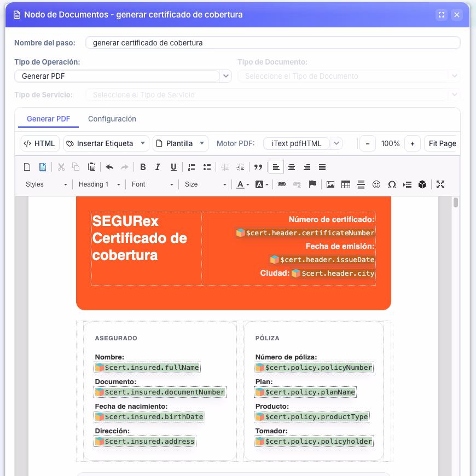Click the editor vertical scrollbar thumb
The width and height of the screenshot is (476, 476).
pos(456,202)
